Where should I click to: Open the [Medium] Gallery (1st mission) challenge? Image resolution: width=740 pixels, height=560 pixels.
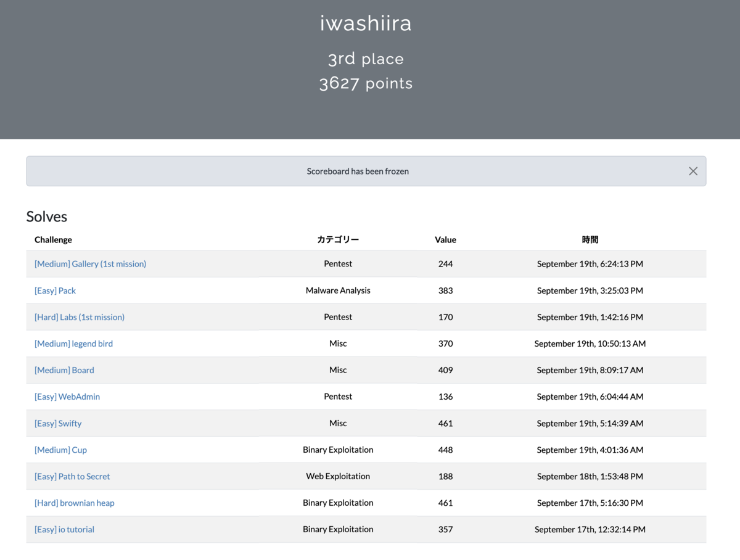[91, 264]
